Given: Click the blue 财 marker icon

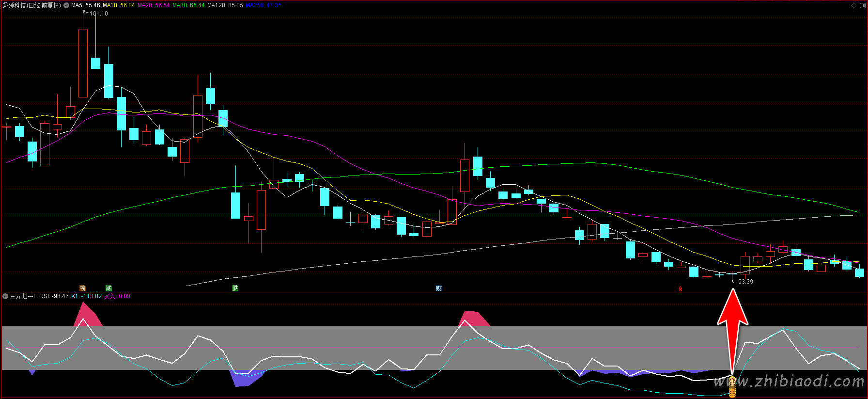Looking at the screenshot, I should pos(439,288).
